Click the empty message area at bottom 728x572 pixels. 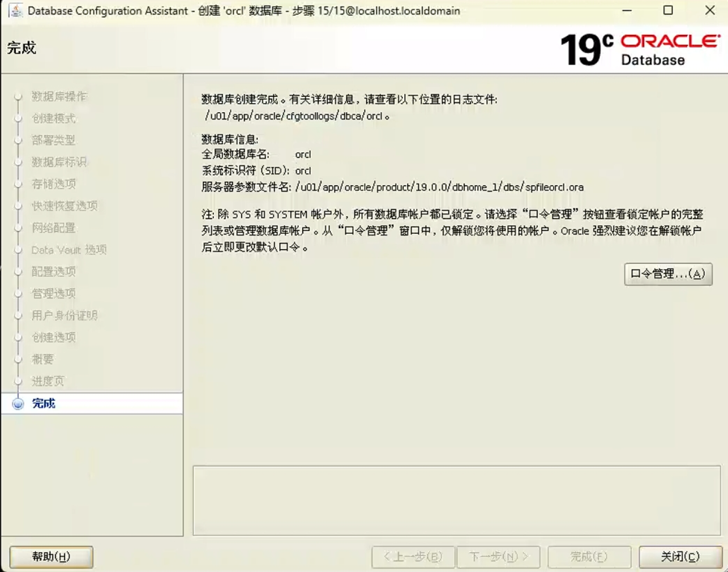click(456, 500)
